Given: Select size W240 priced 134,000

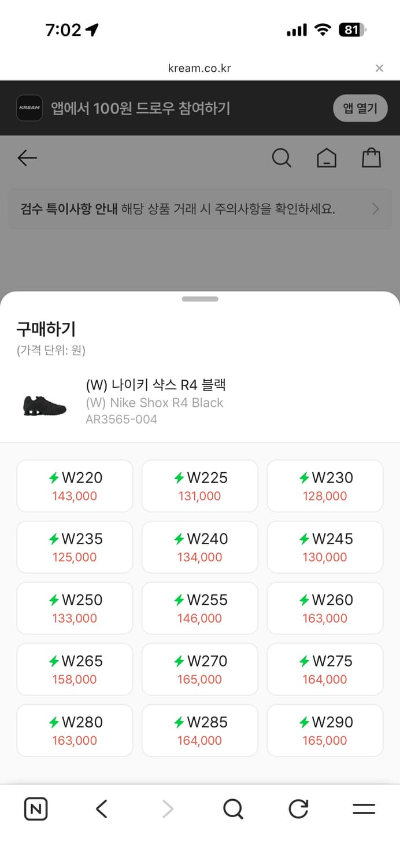Looking at the screenshot, I should click(x=199, y=546).
